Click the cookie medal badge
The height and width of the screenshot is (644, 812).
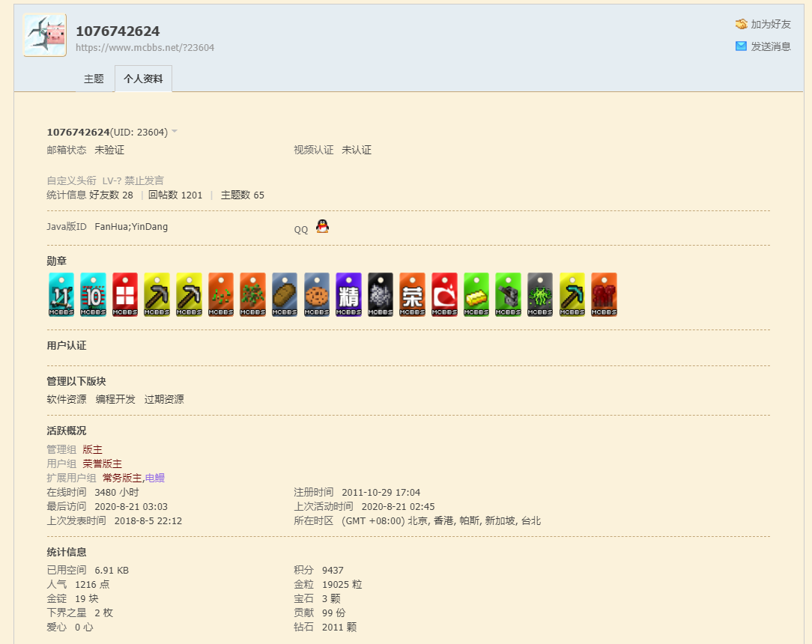(317, 294)
